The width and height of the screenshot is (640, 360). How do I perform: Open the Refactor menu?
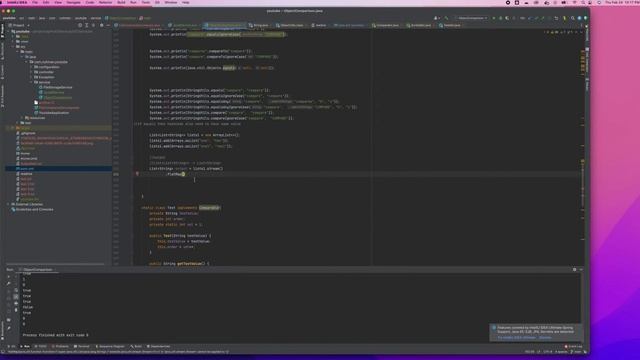105,2
